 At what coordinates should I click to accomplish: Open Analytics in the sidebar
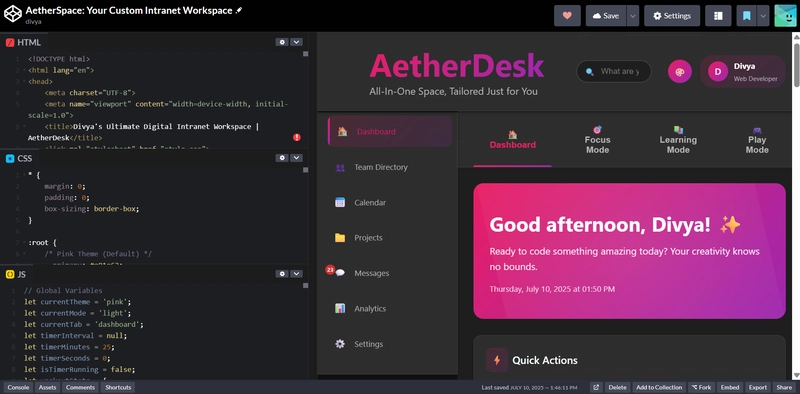pyautogui.click(x=390, y=308)
